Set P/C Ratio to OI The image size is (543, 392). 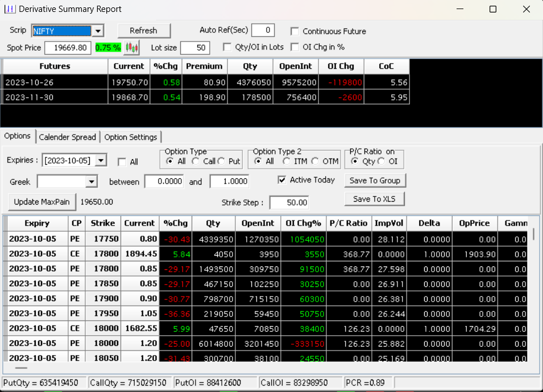coord(382,161)
